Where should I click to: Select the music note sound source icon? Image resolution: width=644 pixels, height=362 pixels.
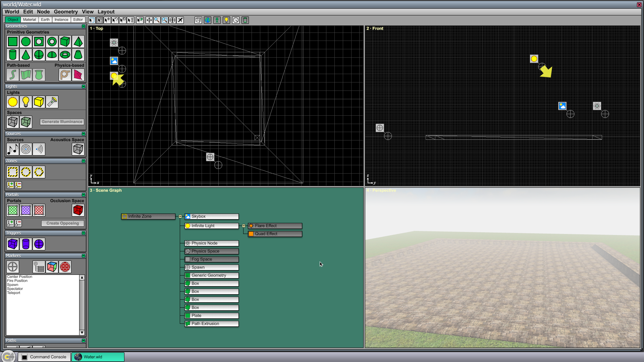tap(13, 149)
